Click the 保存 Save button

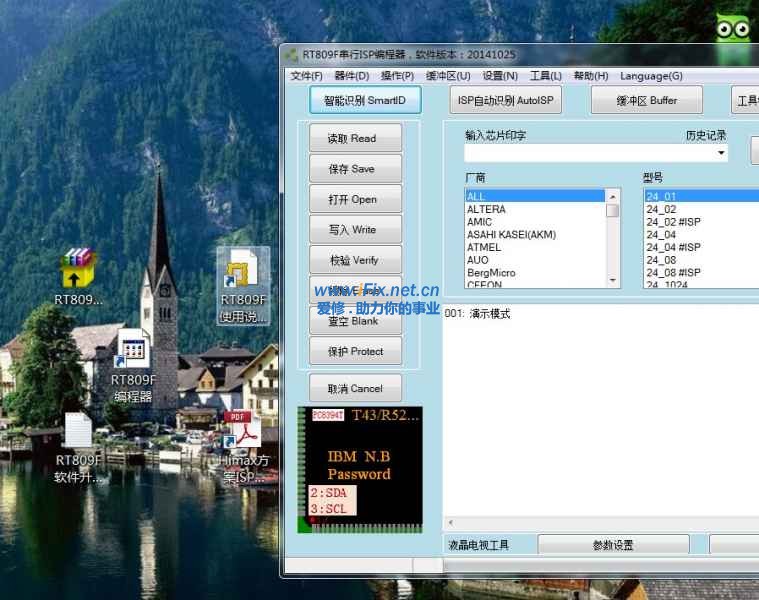click(355, 169)
